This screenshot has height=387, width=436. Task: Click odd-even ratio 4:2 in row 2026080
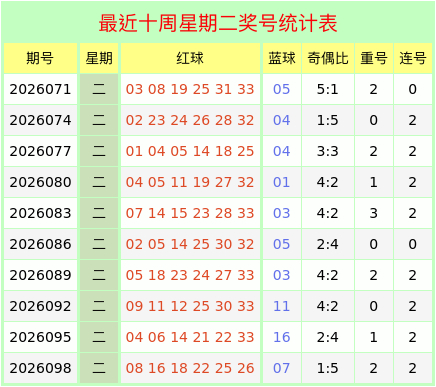pos(328,182)
